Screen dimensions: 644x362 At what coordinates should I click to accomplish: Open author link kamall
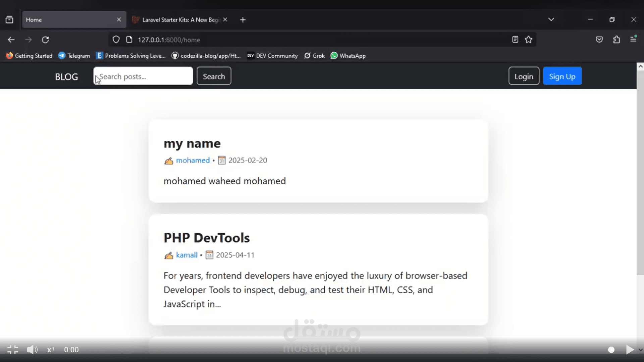click(187, 255)
